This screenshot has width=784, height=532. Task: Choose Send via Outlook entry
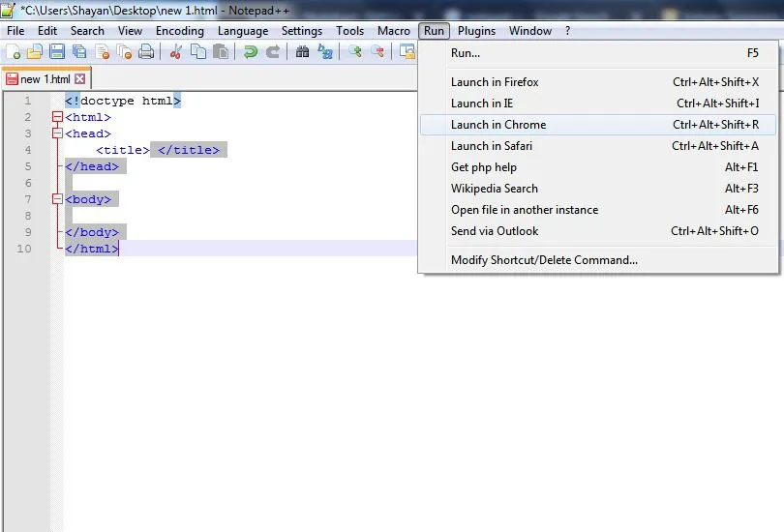(x=598, y=231)
